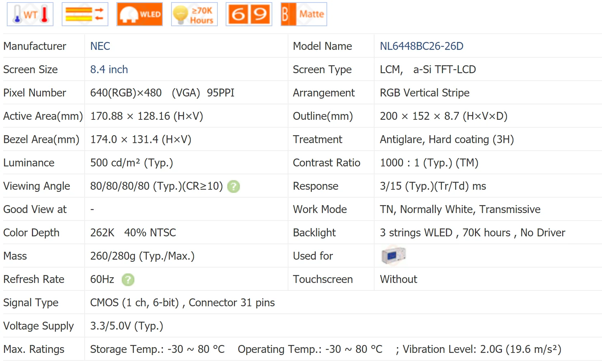Click the Used for device thumbnail
602x364 pixels.
click(394, 256)
